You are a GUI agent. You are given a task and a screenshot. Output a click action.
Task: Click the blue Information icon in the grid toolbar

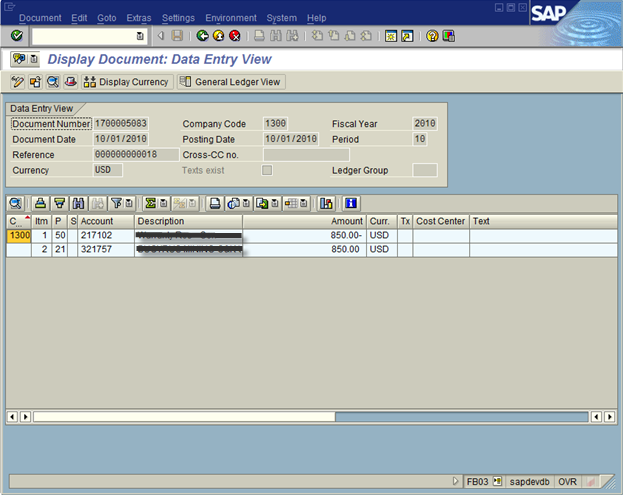(351, 204)
